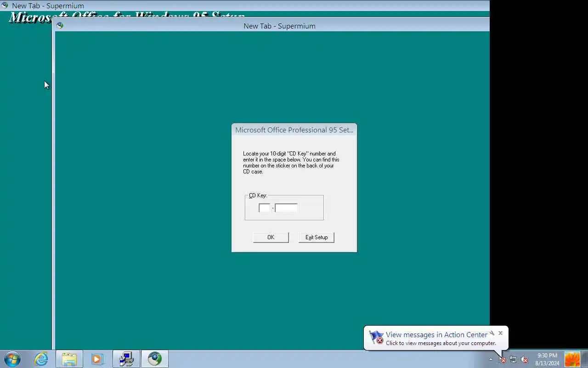Open Windows Explorer folder taskbar icon
This screenshot has height=368, width=588.
pyautogui.click(x=69, y=359)
